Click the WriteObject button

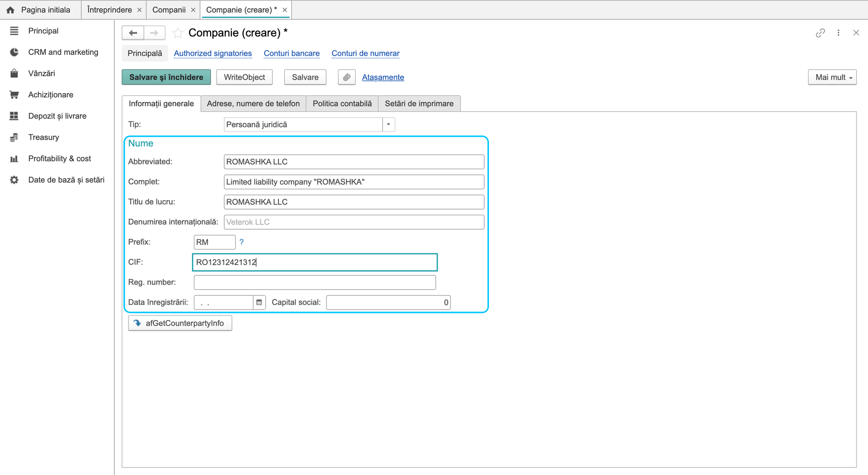coord(244,77)
